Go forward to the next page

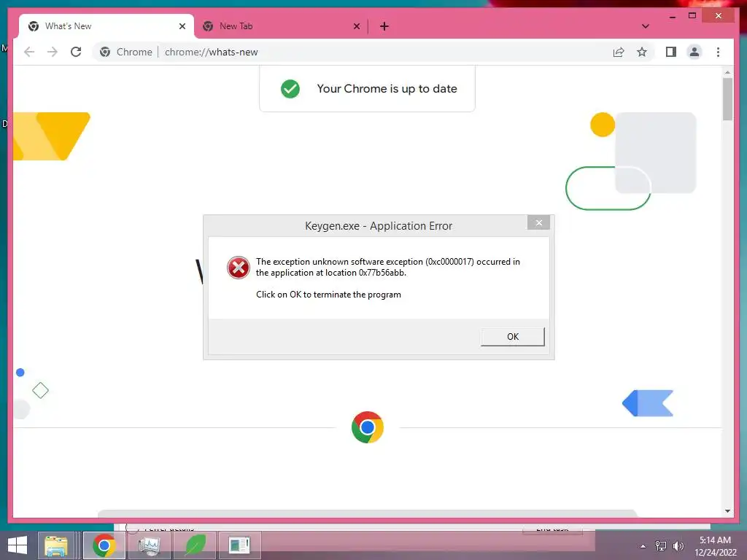click(53, 52)
